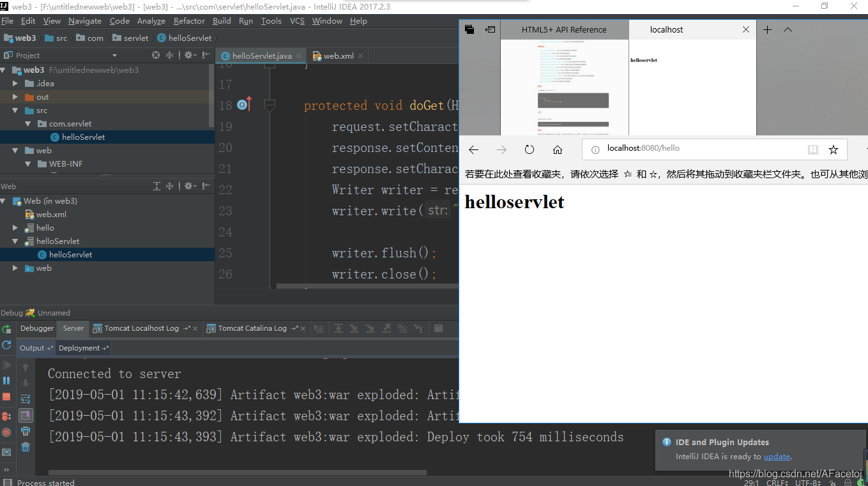The width and height of the screenshot is (868, 486).
Task: Collapse the src folder
Action: tap(15, 110)
